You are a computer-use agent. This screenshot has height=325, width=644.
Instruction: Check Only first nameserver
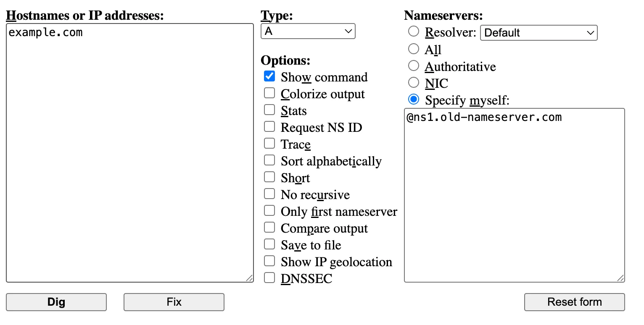[x=269, y=210]
